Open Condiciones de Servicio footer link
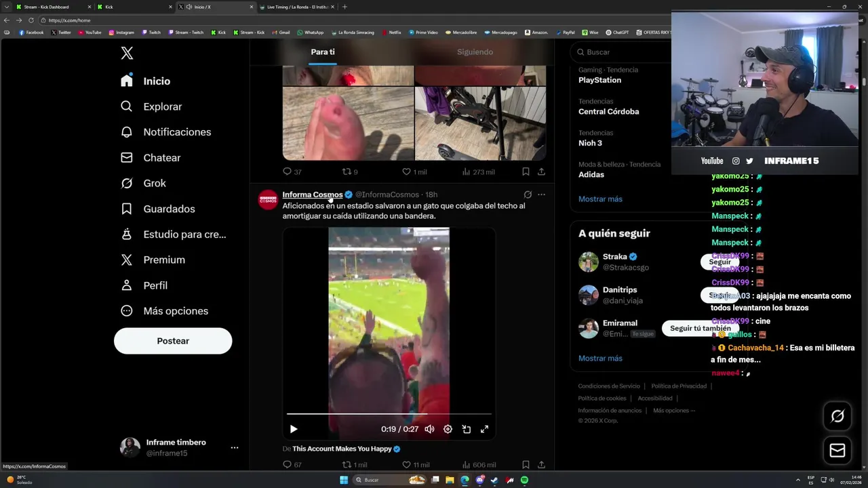Image resolution: width=868 pixels, height=488 pixels. tap(609, 386)
